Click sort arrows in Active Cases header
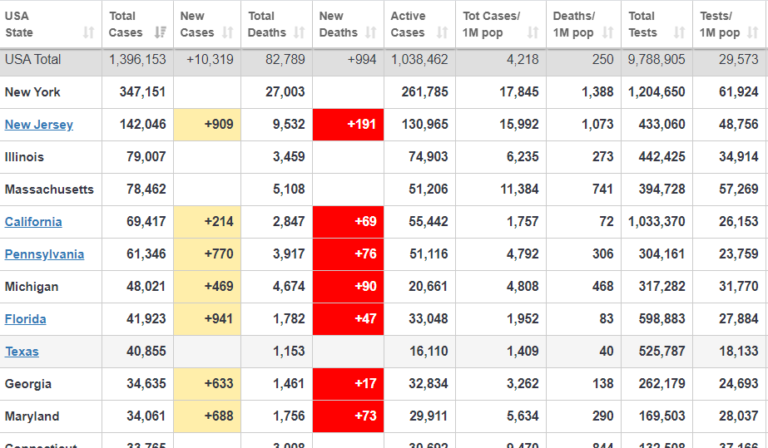The height and width of the screenshot is (448, 768). click(x=441, y=33)
